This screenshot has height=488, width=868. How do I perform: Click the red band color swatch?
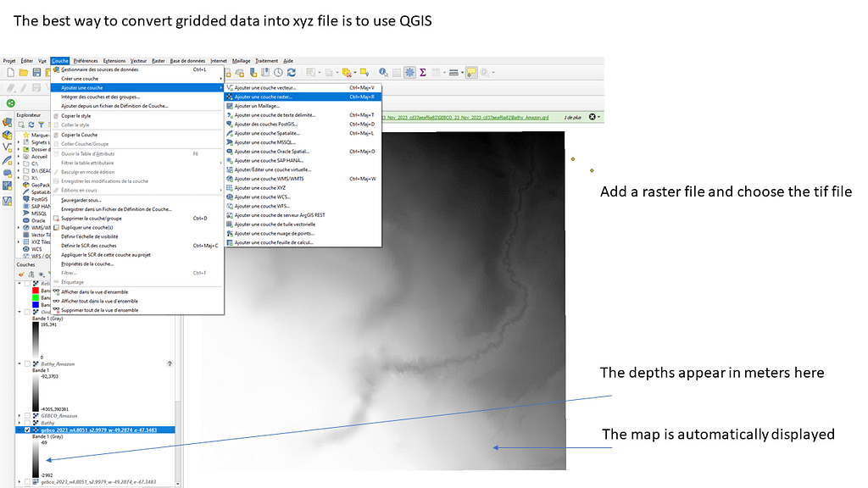(34, 290)
